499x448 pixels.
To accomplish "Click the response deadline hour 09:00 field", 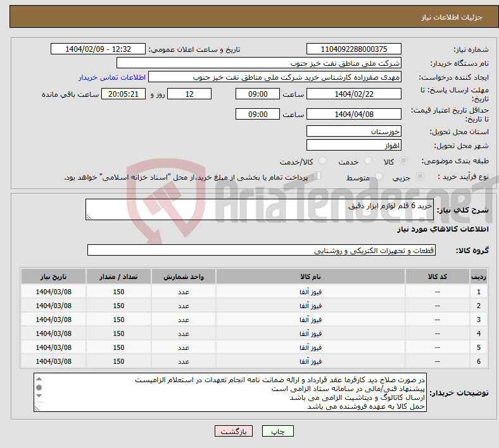I will click(258, 94).
